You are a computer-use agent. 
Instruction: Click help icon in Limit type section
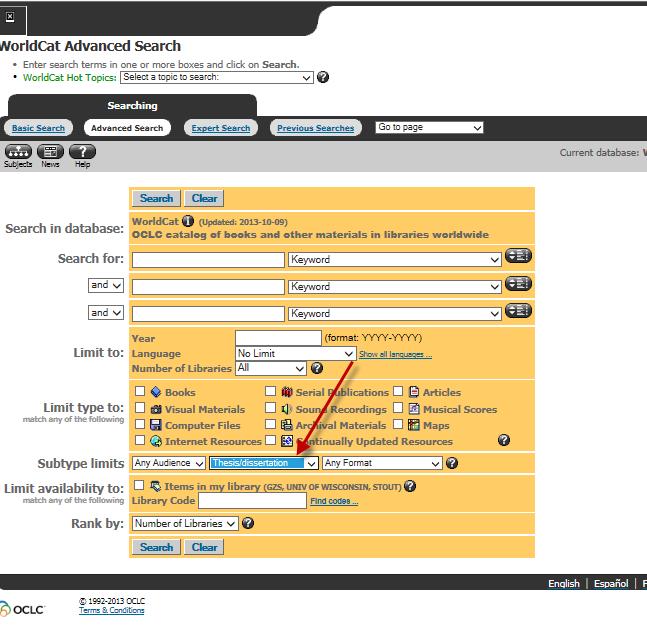pyautogui.click(x=504, y=440)
